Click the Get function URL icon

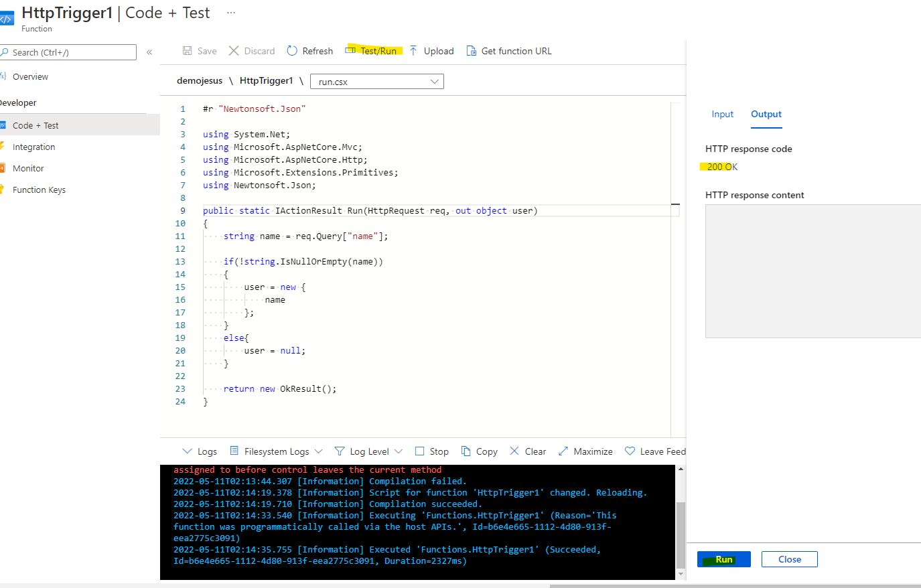(x=472, y=51)
